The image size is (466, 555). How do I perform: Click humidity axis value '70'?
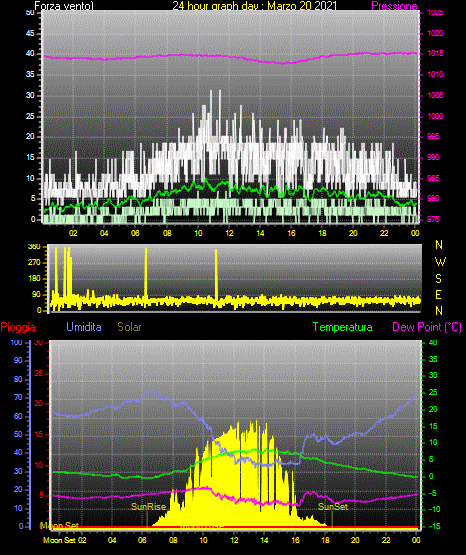[18, 397]
